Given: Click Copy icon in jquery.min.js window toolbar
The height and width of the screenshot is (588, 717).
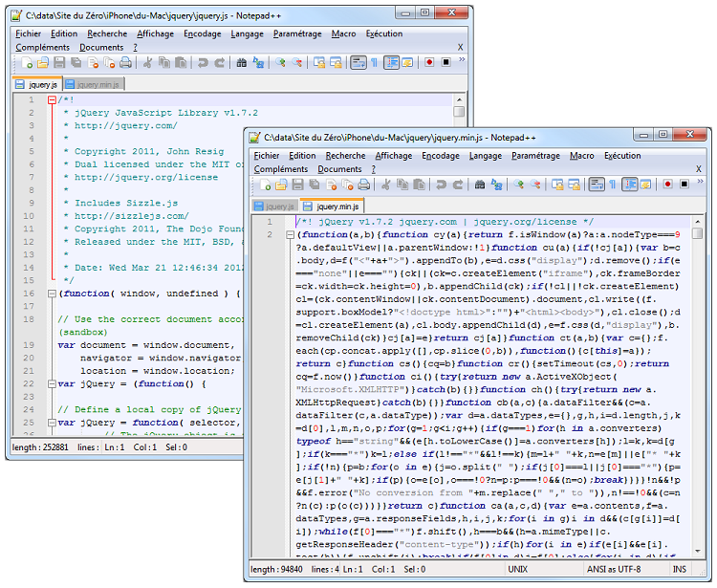Looking at the screenshot, I should pyautogui.click(x=402, y=185).
